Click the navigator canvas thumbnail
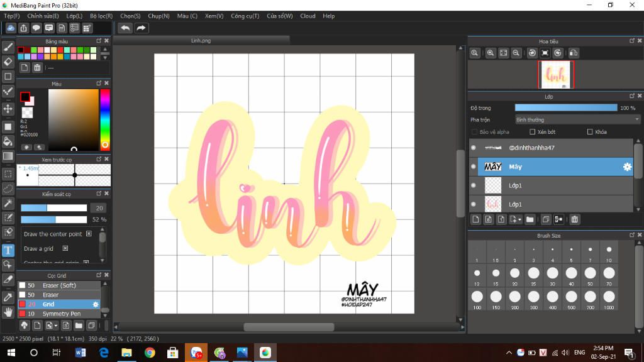 [556, 75]
